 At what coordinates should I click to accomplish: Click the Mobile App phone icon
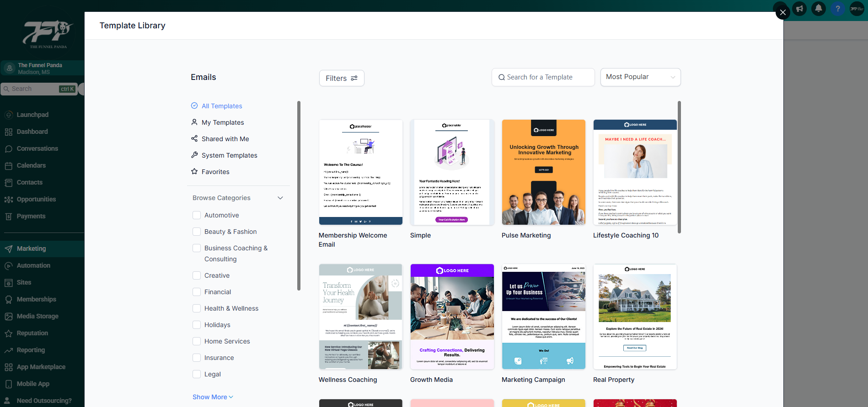pos(9,384)
